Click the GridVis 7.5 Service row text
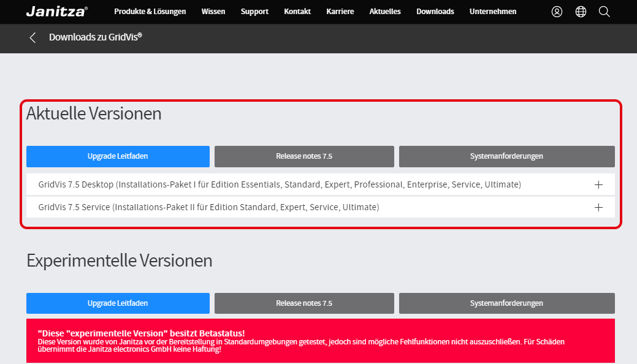Screen dimensions: 637x364 [209, 208]
